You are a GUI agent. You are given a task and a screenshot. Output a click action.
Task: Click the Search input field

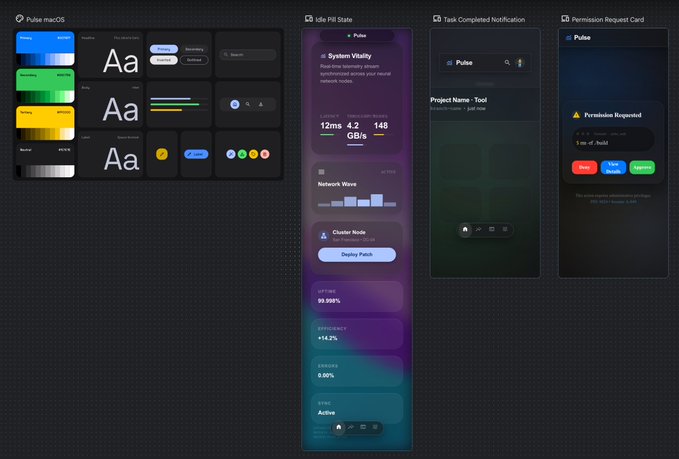pos(248,55)
